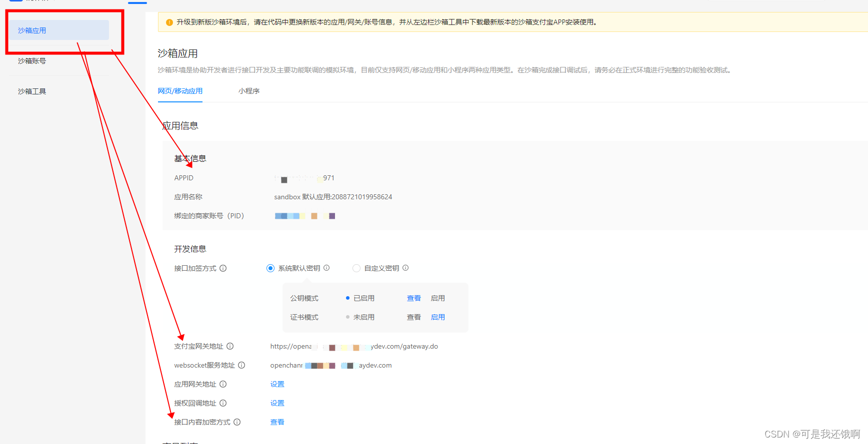Screen dimensions: 868x444
Task: Click the 绑定的商家账号（PID） label
Action: (x=209, y=216)
